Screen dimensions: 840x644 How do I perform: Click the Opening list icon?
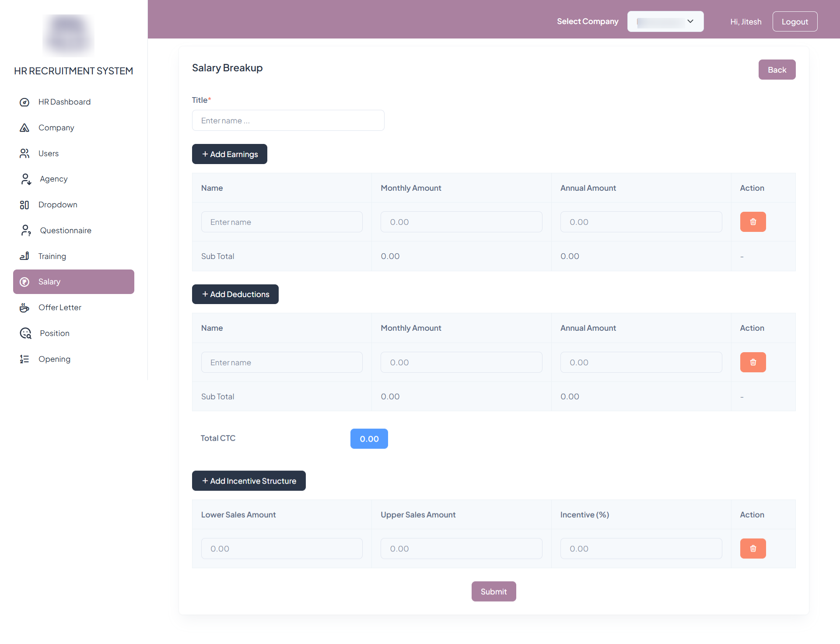pos(24,359)
